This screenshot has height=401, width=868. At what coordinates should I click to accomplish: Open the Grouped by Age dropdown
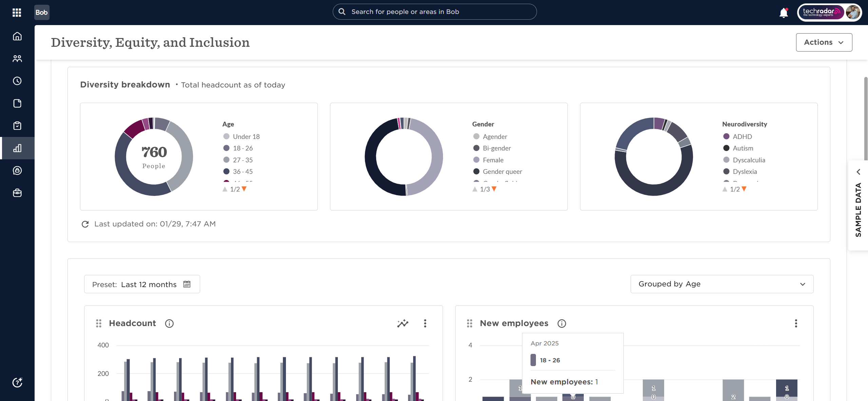721,284
